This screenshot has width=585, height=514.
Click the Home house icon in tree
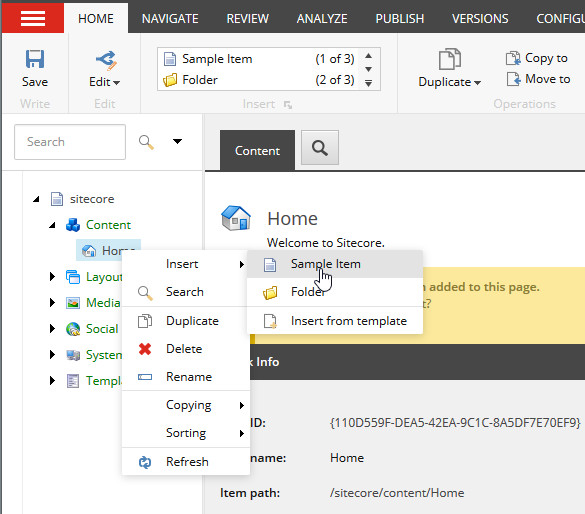tap(89, 251)
